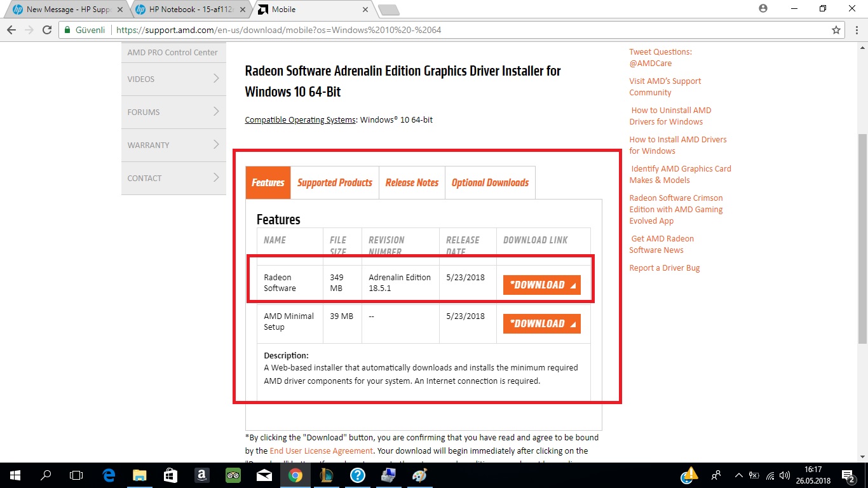
Task: Open the Mail app in the taskbar
Action: [x=264, y=475]
